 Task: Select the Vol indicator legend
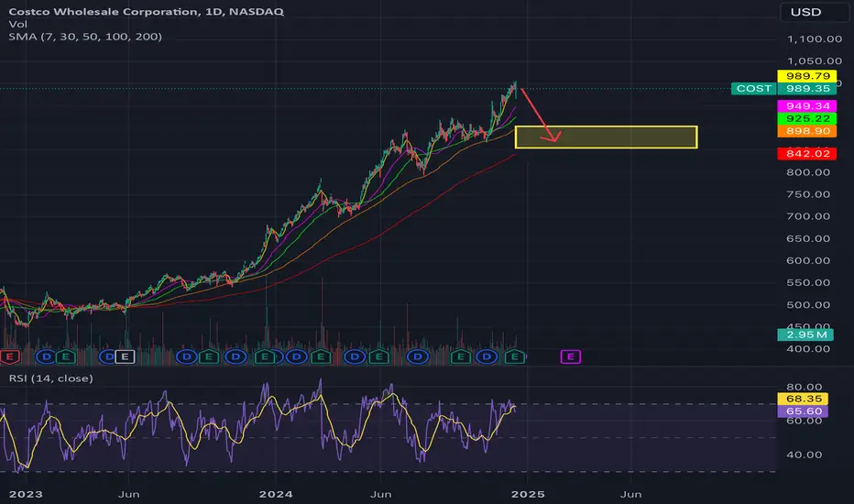tap(18, 24)
